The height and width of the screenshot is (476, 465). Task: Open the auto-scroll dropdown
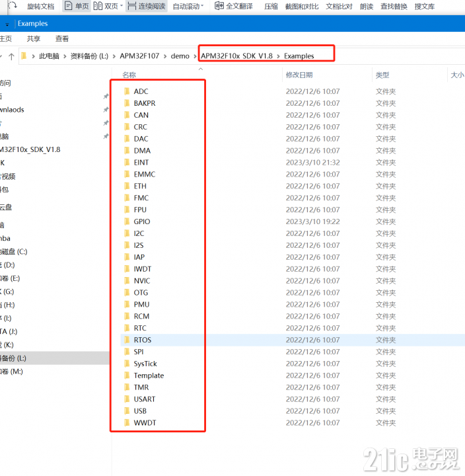tap(188, 6)
